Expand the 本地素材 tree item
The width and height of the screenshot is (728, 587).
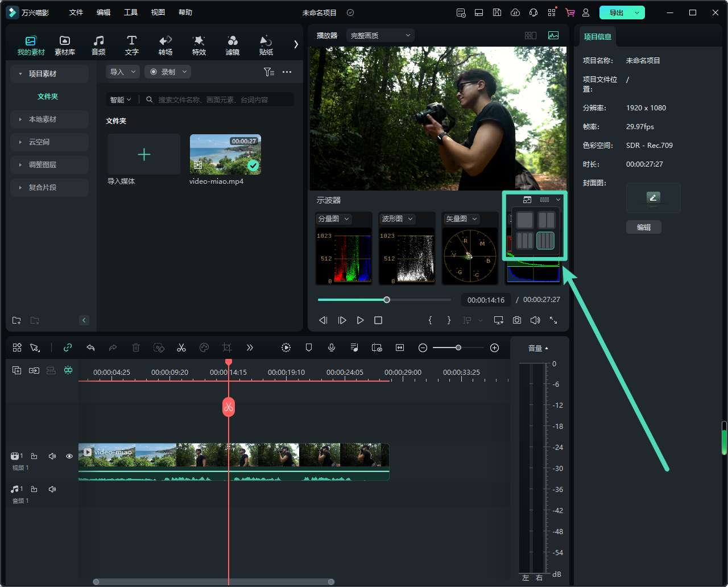(x=43, y=119)
